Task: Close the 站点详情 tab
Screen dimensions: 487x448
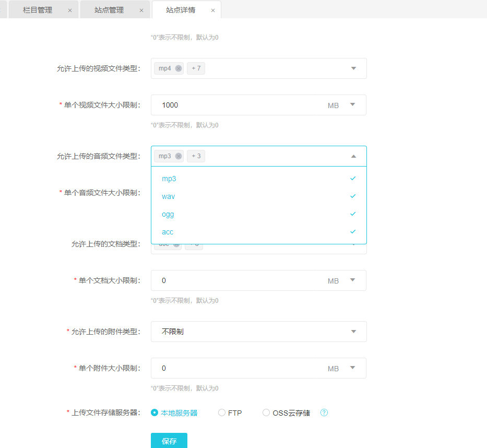Action: (x=213, y=10)
